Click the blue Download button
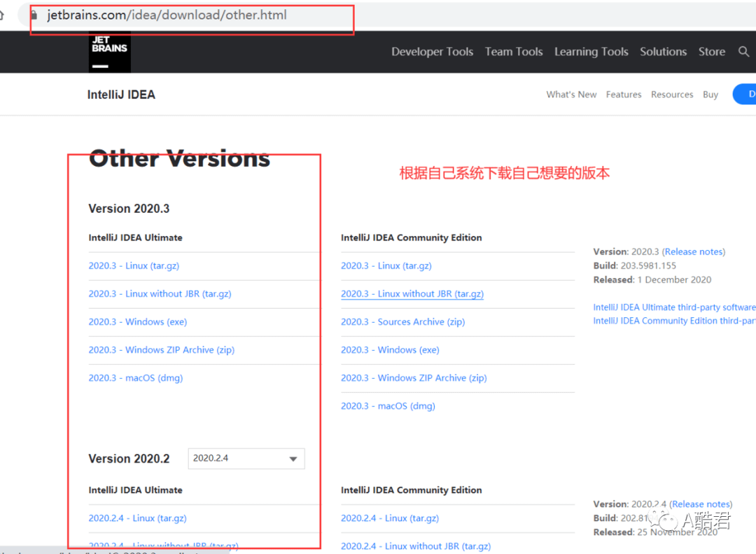 point(744,94)
